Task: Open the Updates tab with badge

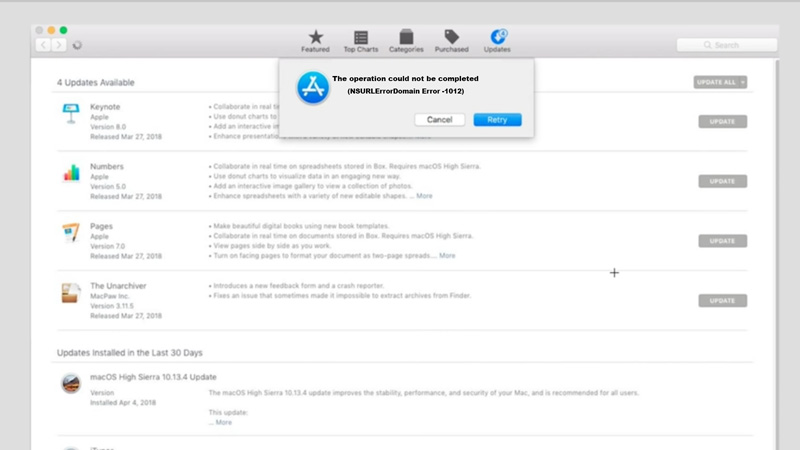Action: coord(497,41)
